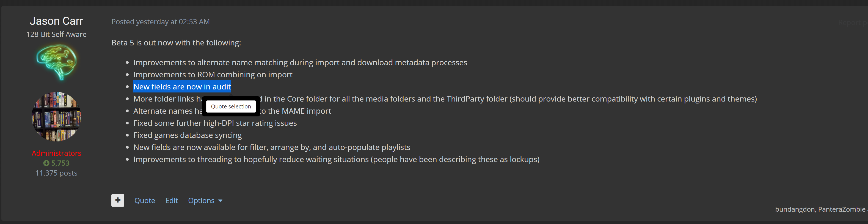
Task: Click Edit to modify the post
Action: pos(172,201)
